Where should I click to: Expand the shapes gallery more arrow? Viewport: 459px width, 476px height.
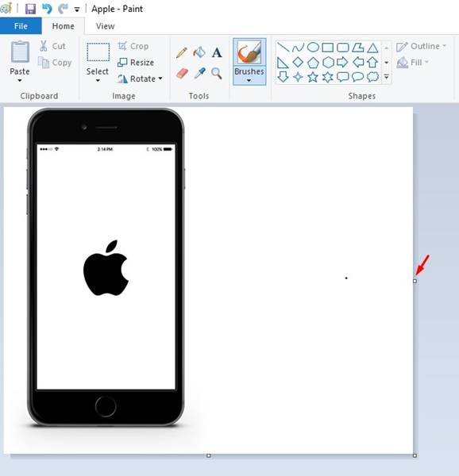coord(387,77)
